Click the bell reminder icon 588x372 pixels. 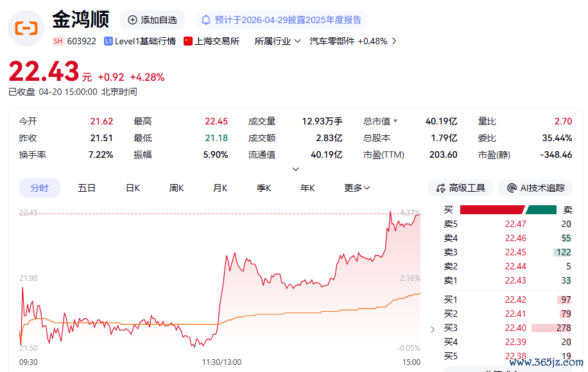206,20
